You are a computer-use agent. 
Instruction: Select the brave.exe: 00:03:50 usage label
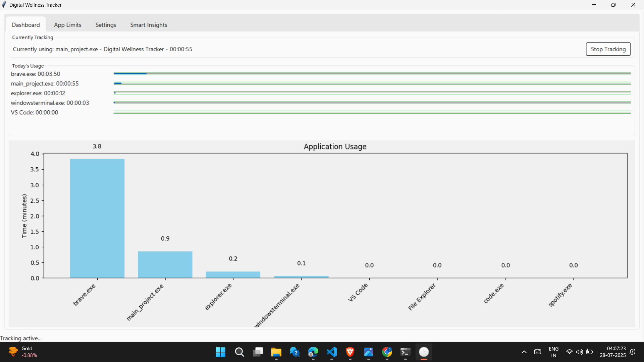36,74
